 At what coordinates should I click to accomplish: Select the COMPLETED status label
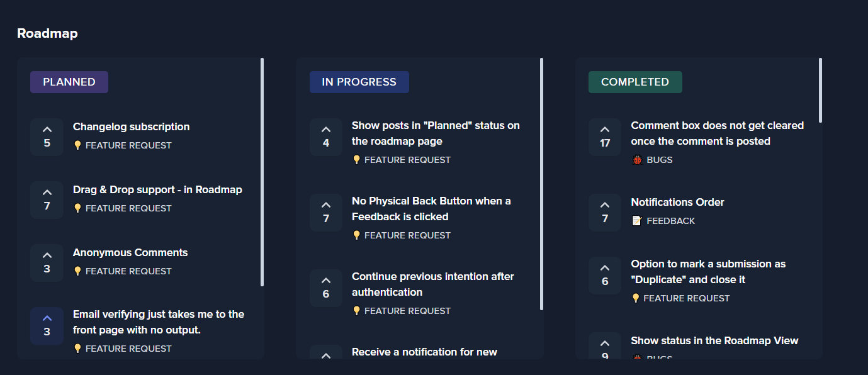[x=634, y=82]
